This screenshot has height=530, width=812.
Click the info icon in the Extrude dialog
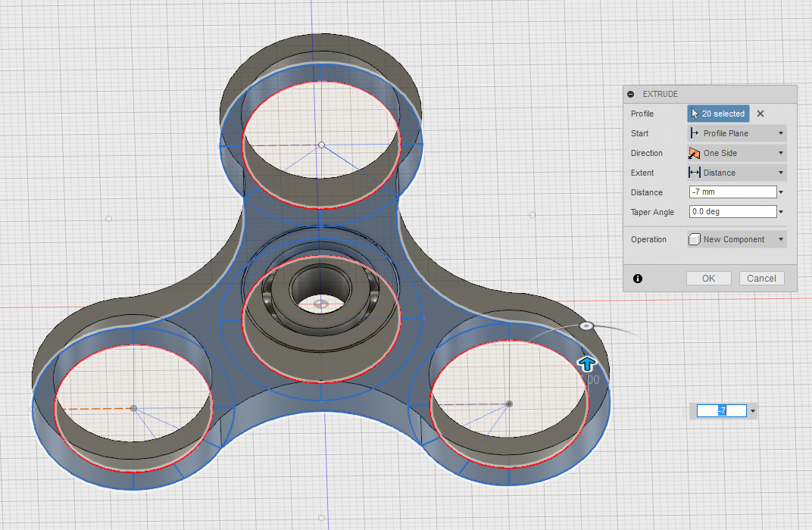coord(638,279)
